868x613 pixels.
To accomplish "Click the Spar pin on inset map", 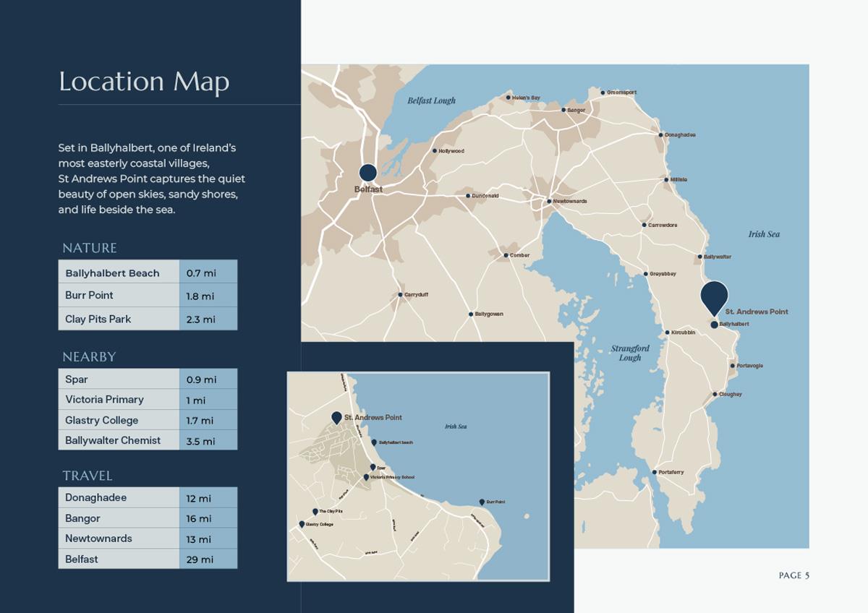I will [373, 468].
